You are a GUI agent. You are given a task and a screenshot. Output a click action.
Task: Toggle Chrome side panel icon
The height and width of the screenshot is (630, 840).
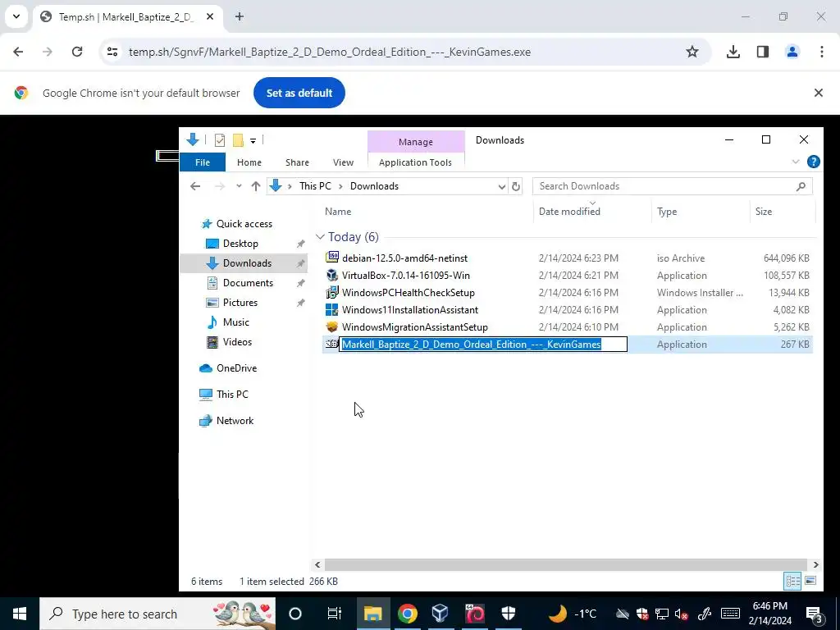(763, 52)
